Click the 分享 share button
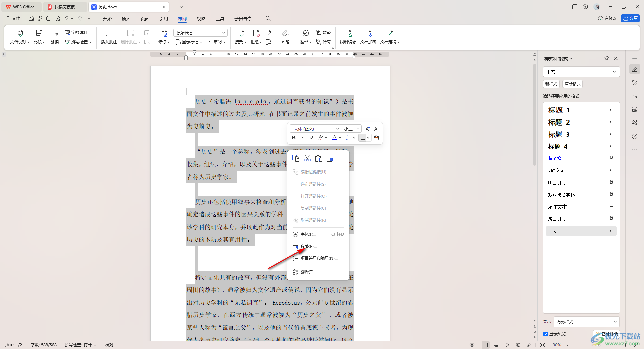This screenshot has height=349, width=644. [630, 18]
